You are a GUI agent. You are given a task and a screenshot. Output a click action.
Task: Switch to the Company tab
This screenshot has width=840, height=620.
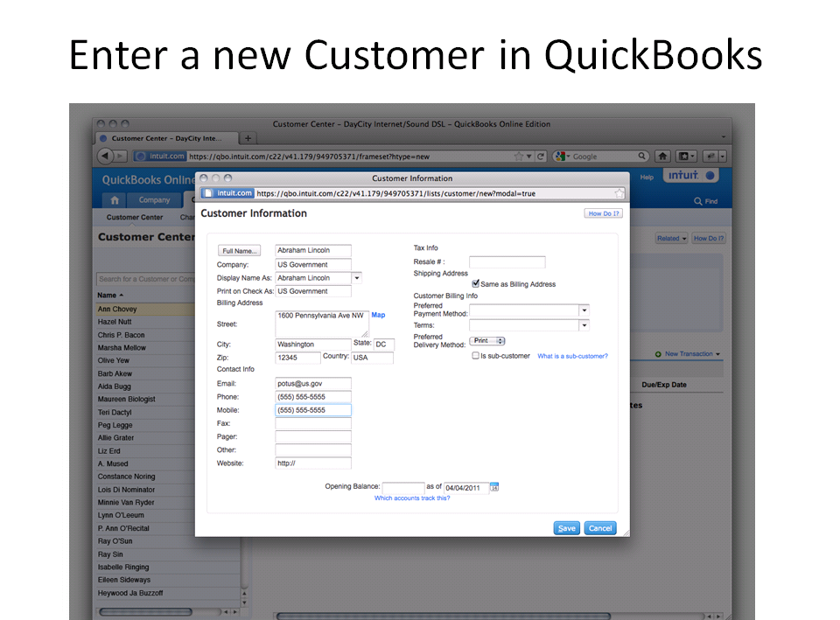point(154,199)
